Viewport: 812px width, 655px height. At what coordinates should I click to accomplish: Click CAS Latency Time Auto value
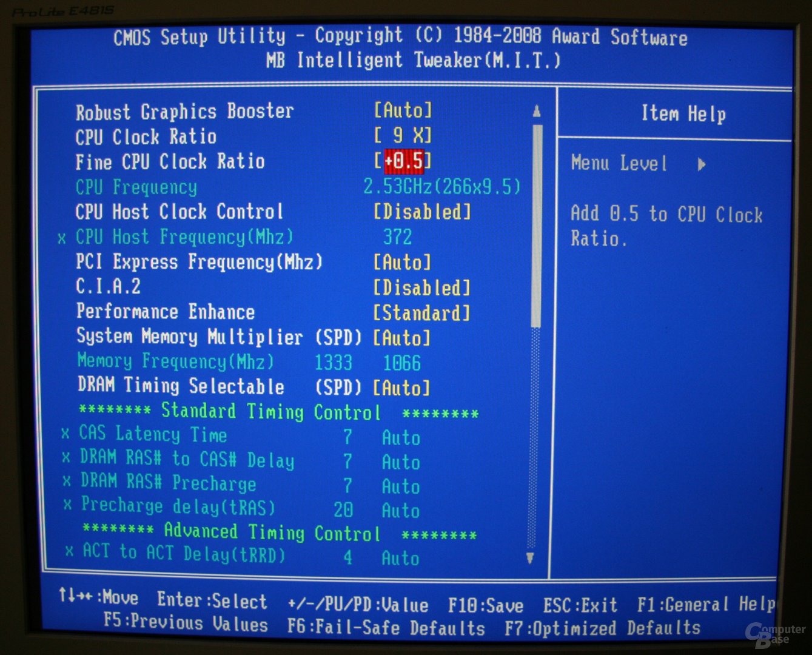pyautogui.click(x=401, y=438)
